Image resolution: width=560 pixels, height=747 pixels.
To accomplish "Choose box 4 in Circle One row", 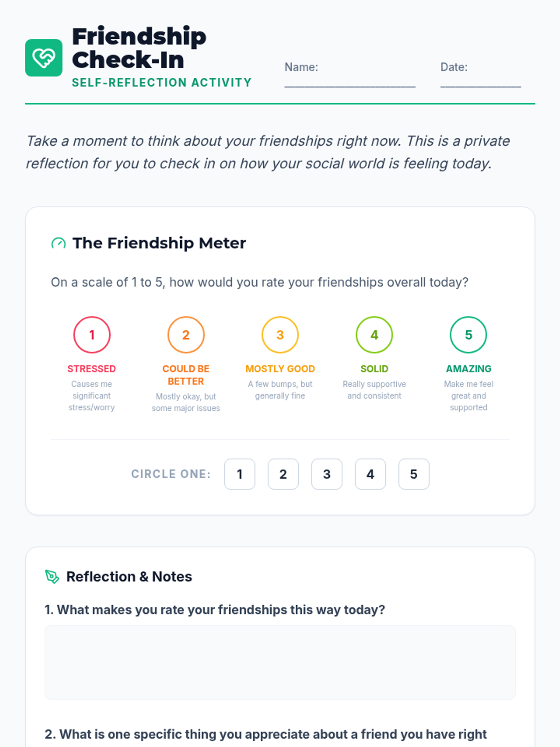I will (370, 474).
